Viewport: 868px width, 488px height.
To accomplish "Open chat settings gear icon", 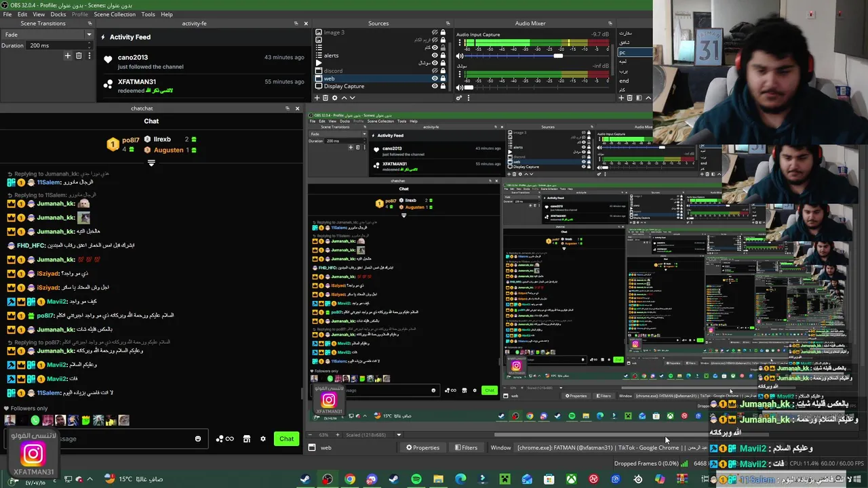I will (x=263, y=439).
